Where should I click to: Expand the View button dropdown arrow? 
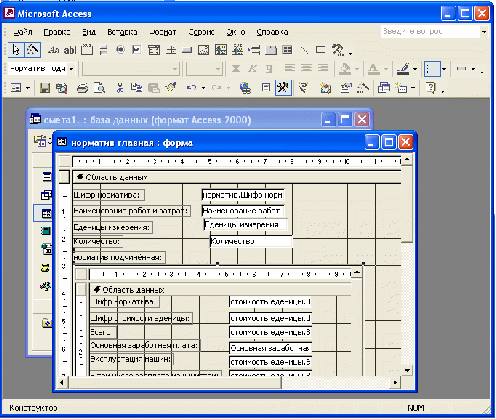[x=28, y=88]
